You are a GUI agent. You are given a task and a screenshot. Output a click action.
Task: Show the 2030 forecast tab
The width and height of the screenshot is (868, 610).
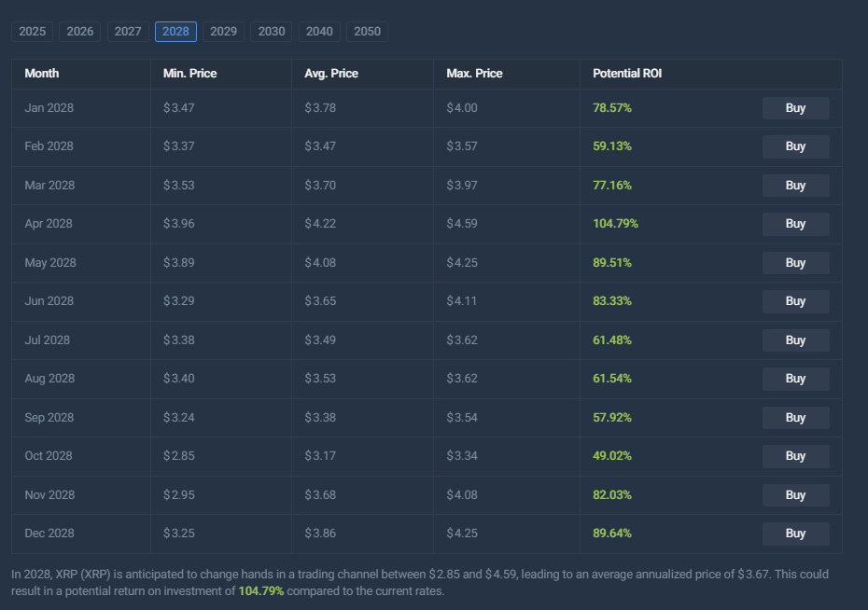pos(272,32)
